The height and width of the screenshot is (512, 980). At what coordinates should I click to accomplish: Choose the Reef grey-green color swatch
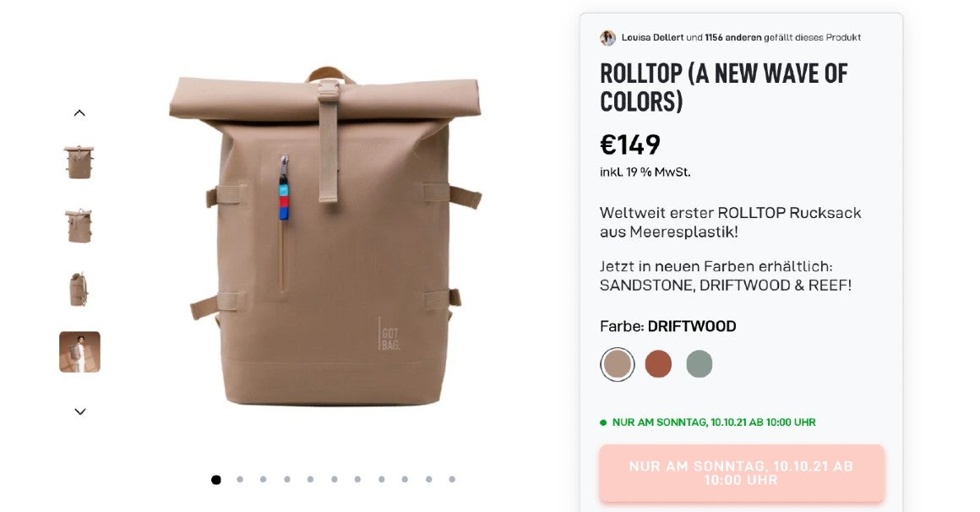pyautogui.click(x=699, y=364)
